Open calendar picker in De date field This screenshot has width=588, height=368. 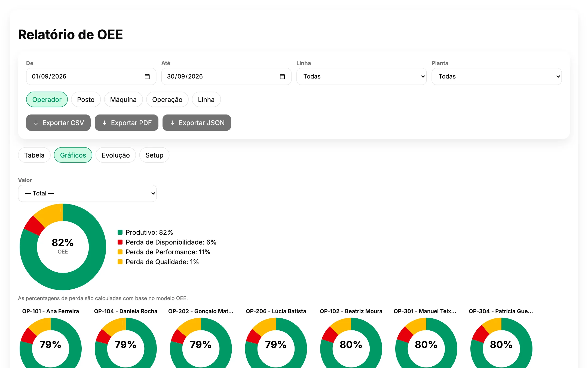[x=147, y=77]
